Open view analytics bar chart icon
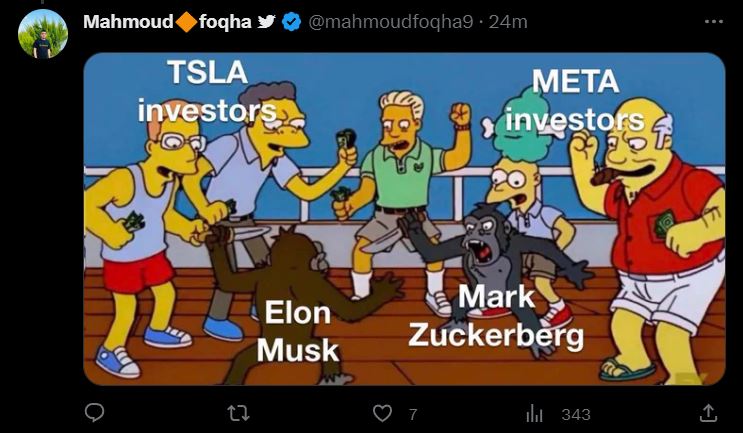Screen dimensions: 743x433 (535, 414)
